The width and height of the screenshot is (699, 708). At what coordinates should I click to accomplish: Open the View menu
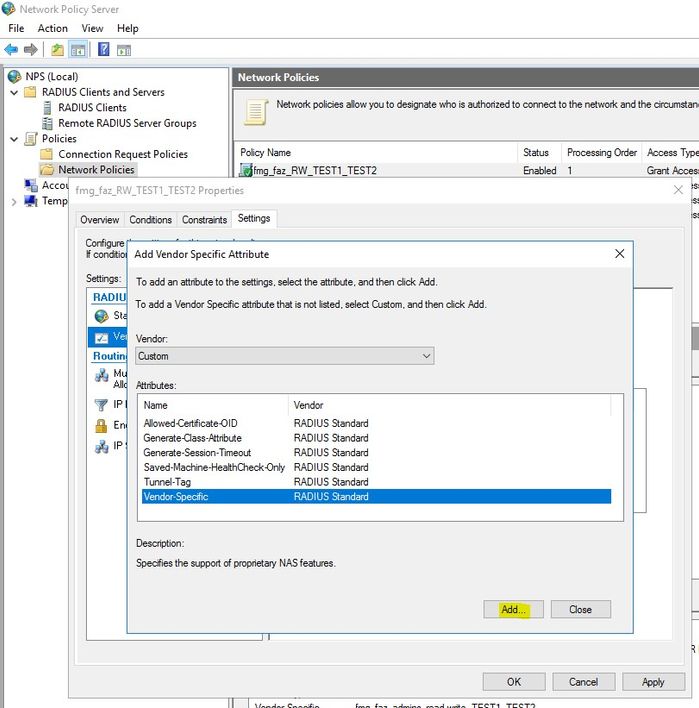92,29
